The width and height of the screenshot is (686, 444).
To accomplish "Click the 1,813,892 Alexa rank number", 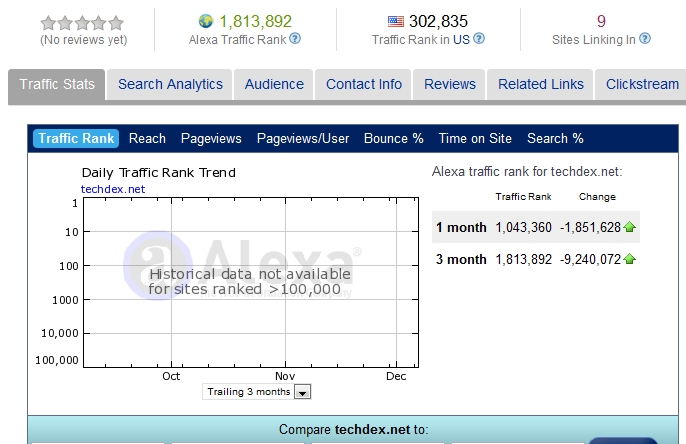I will click(256, 21).
